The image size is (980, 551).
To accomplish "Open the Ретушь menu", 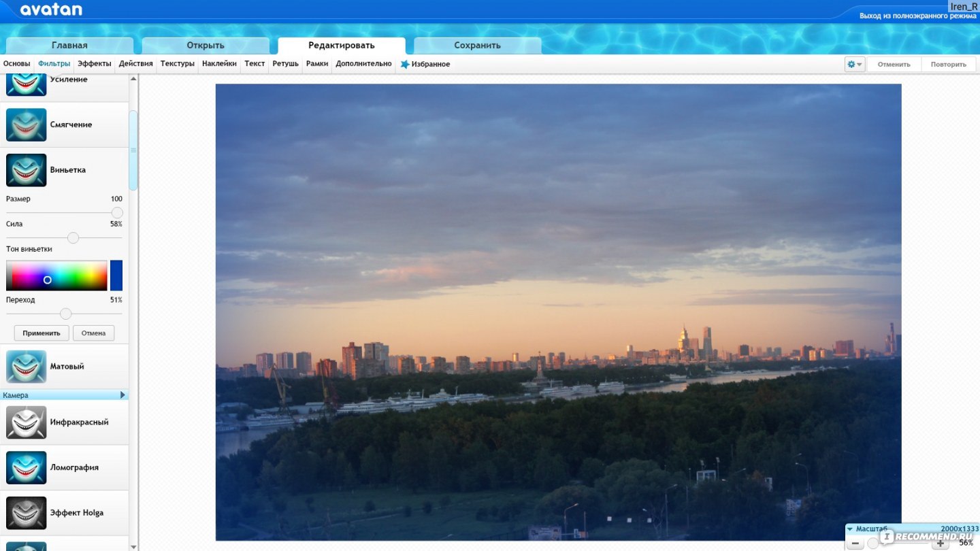I will click(286, 64).
